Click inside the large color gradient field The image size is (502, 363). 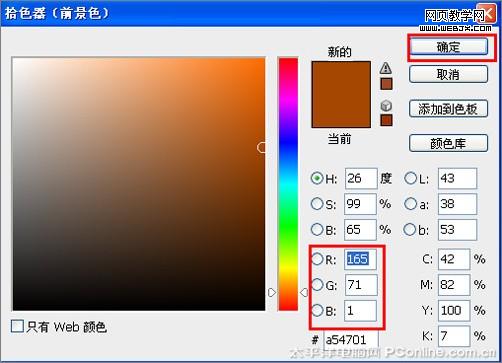click(x=139, y=184)
